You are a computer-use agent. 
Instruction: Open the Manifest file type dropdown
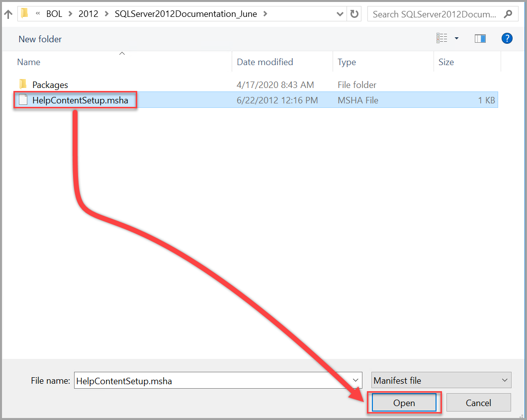point(505,380)
